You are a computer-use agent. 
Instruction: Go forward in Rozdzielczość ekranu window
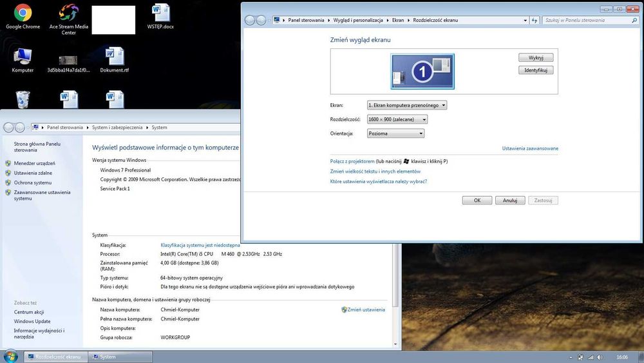pos(261,20)
